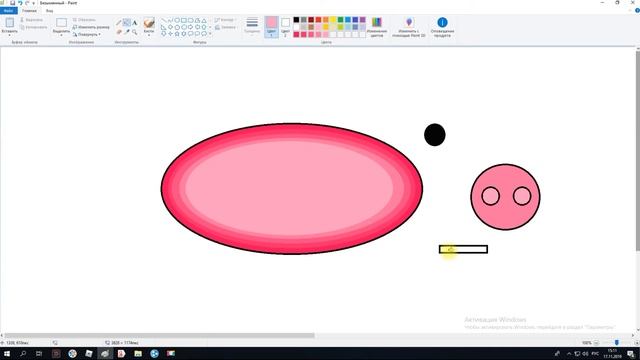Switch to the View ribbon tab
This screenshot has height=360, width=640.
pyautogui.click(x=49, y=11)
